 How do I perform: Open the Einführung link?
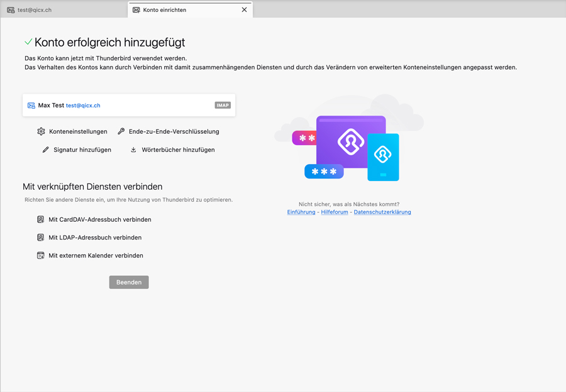point(301,212)
